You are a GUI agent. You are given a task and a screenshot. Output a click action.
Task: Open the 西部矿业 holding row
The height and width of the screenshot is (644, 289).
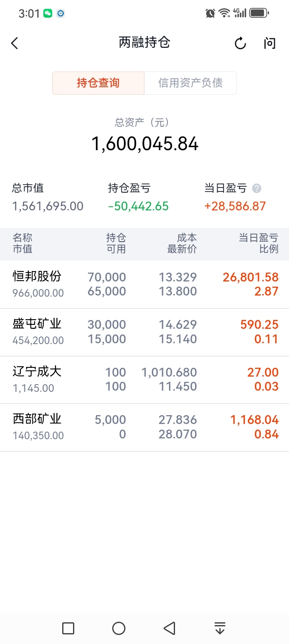(144, 427)
